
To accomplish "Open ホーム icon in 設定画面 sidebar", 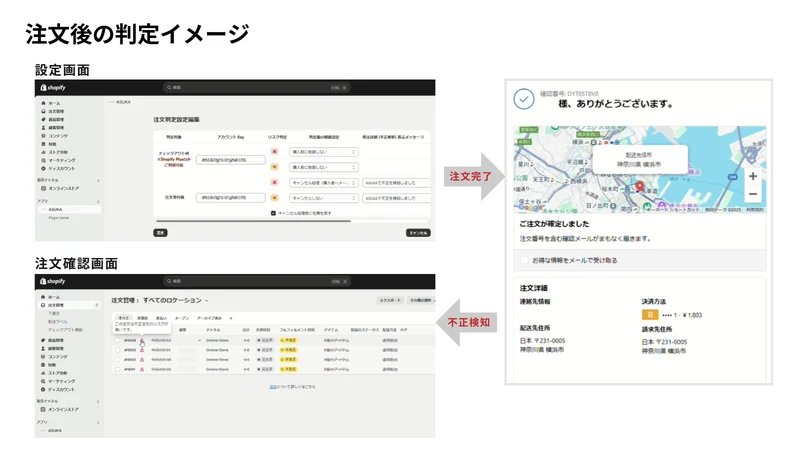I will point(43,103).
